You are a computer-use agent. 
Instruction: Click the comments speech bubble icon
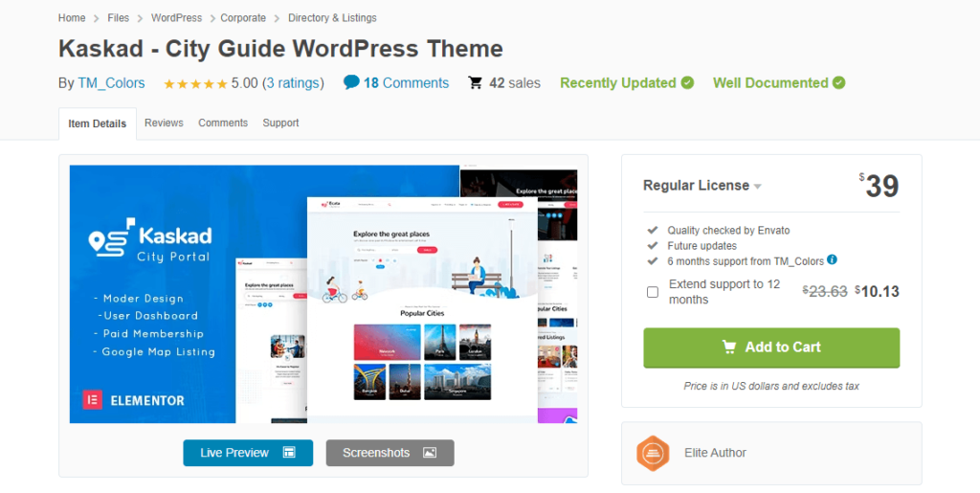point(351,82)
